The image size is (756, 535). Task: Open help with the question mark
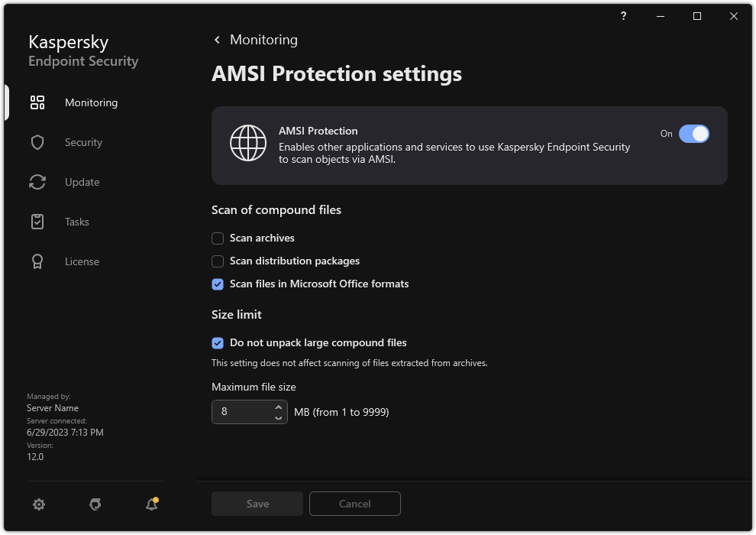point(622,16)
